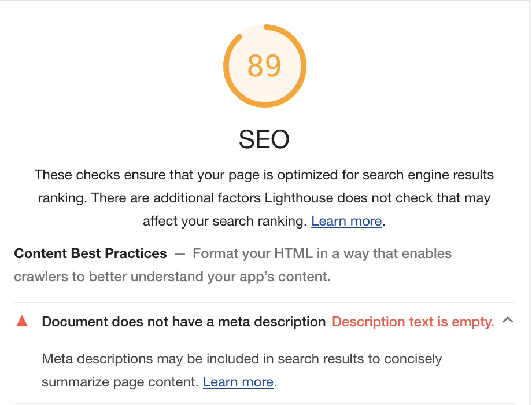The width and height of the screenshot is (532, 405).
Task: Click Learn more under meta descriptions
Action: click(238, 382)
